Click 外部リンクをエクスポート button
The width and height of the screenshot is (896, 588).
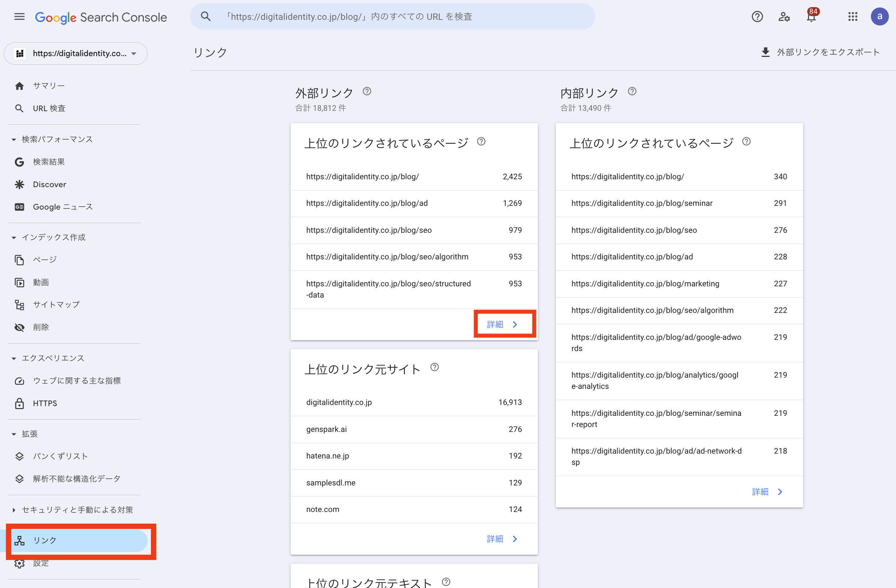point(820,52)
